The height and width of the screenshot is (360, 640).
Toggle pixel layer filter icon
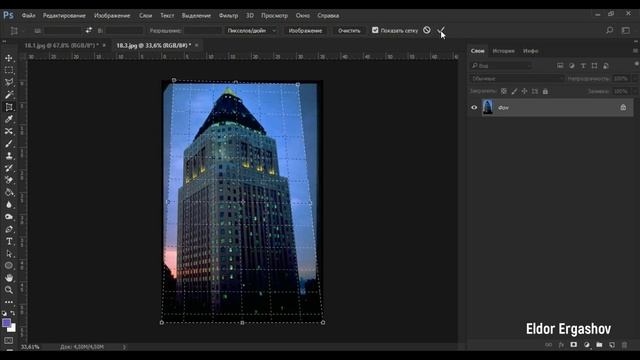click(x=560, y=66)
